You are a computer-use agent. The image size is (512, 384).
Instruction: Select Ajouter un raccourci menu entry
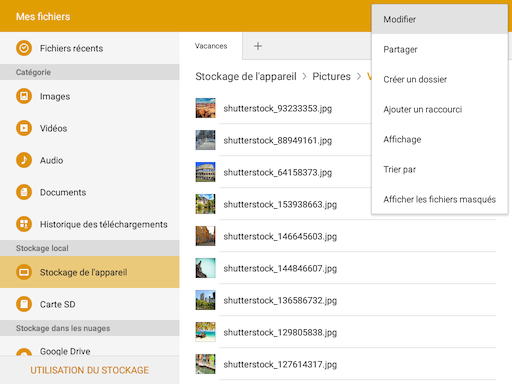coord(440,109)
